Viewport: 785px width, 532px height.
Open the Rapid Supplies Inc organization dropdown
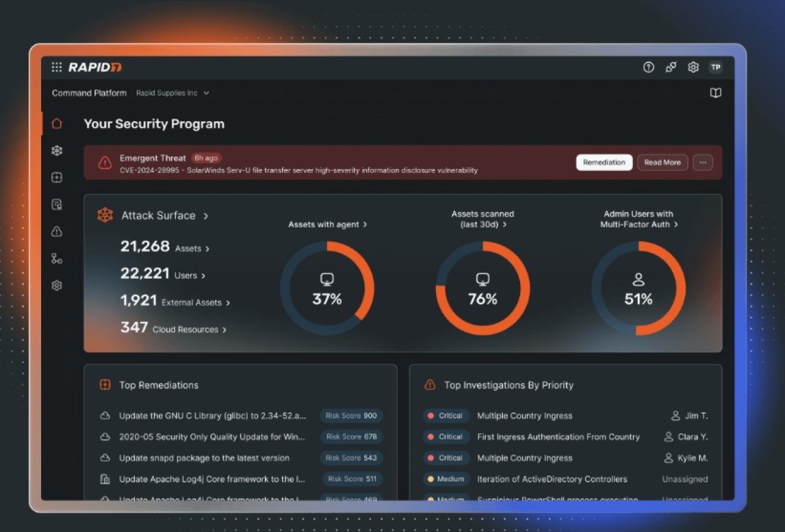[x=172, y=93]
